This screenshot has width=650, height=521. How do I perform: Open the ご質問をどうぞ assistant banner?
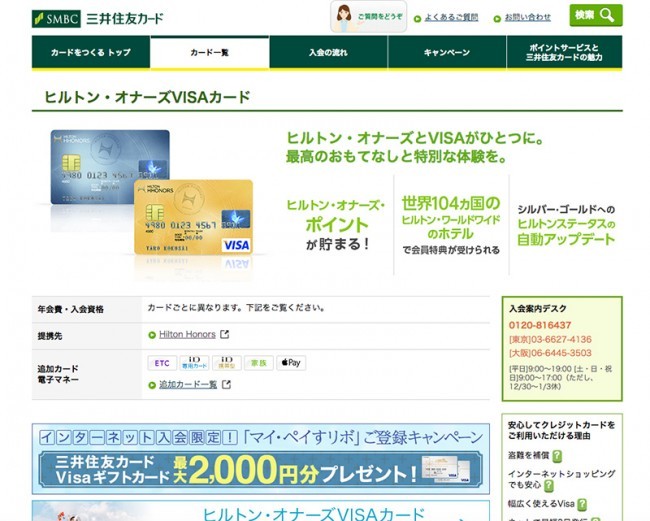pyautogui.click(x=369, y=17)
